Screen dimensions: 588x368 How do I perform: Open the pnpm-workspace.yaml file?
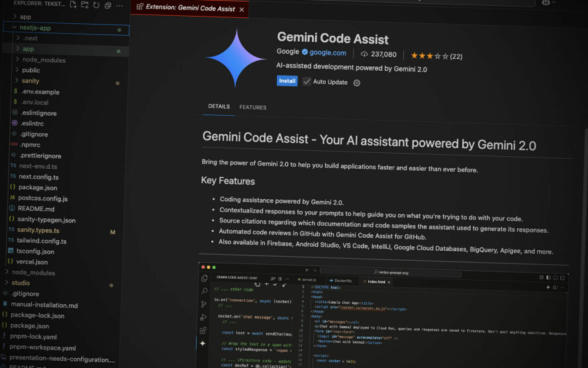tap(43, 347)
